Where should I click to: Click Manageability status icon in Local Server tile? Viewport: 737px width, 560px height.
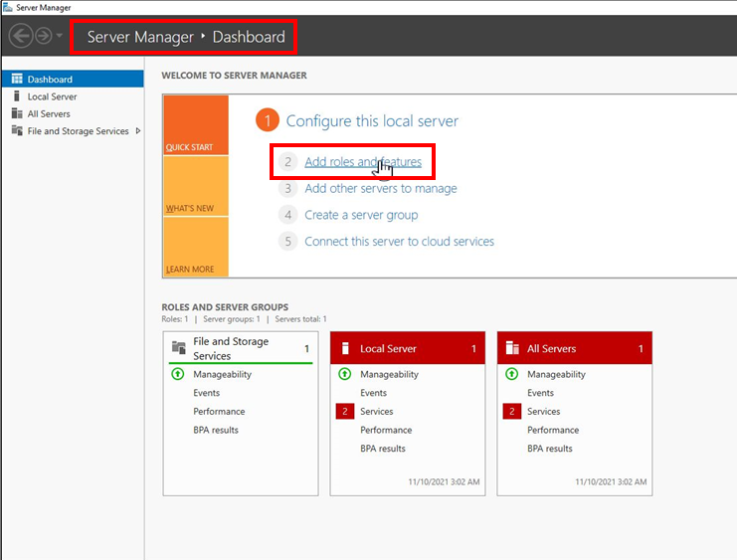[x=344, y=374]
